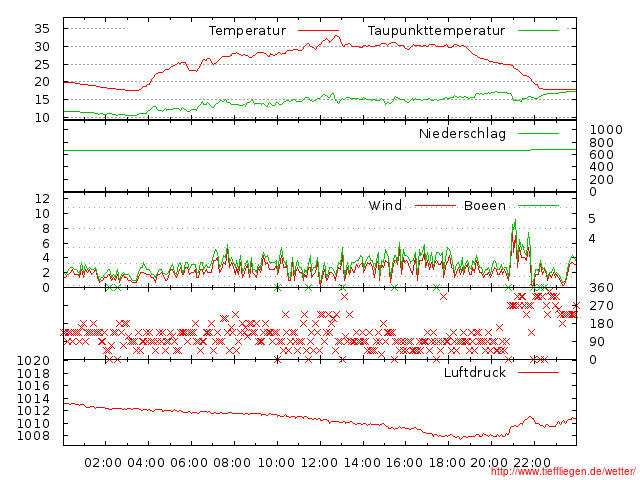This screenshot has width=640, height=480.
Task: Click the 1020 pressure axis value
Action: (x=33, y=361)
